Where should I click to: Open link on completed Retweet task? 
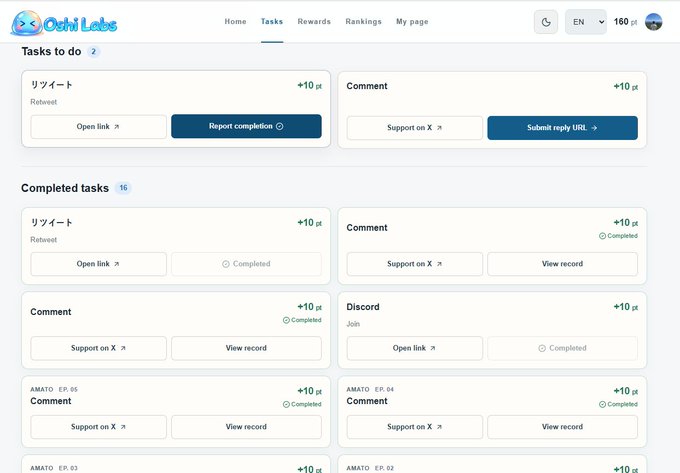[x=98, y=264]
